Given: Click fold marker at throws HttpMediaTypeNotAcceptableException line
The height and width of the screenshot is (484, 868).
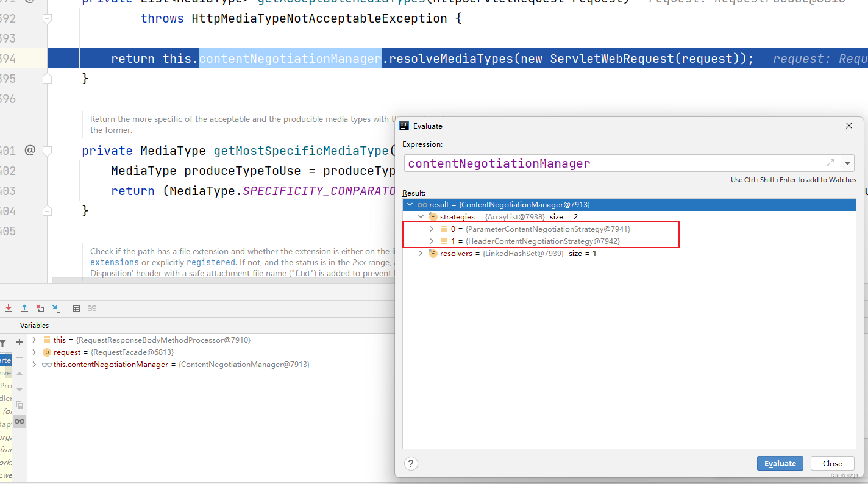Looking at the screenshot, I should (47, 19).
